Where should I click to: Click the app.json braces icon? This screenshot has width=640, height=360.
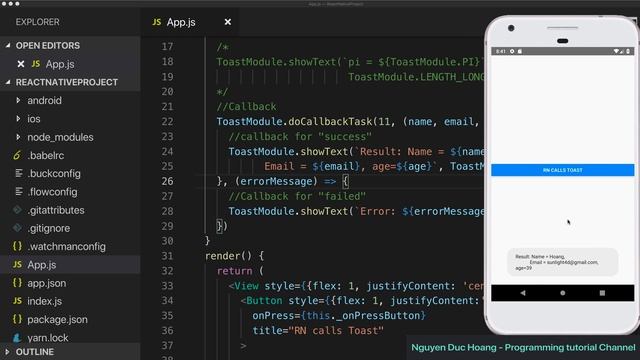(x=17, y=283)
